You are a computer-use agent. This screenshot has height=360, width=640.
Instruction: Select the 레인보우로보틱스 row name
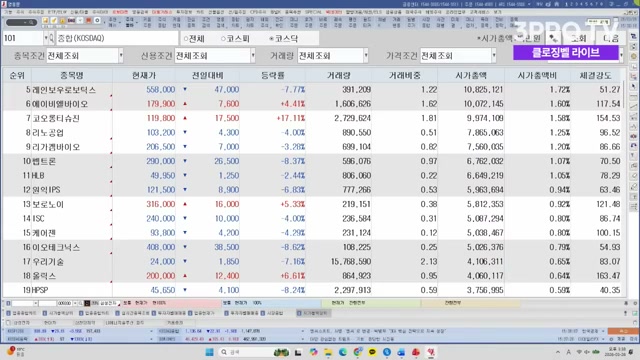pyautogui.click(x=64, y=90)
